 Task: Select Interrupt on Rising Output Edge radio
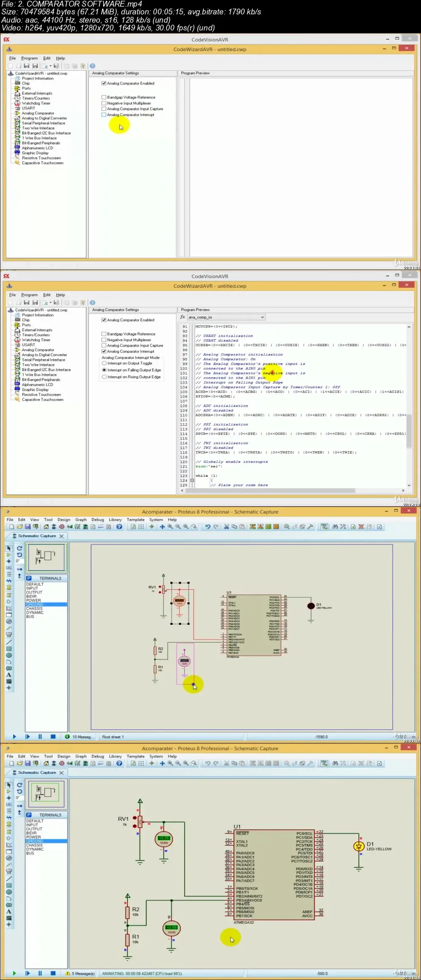[104, 377]
